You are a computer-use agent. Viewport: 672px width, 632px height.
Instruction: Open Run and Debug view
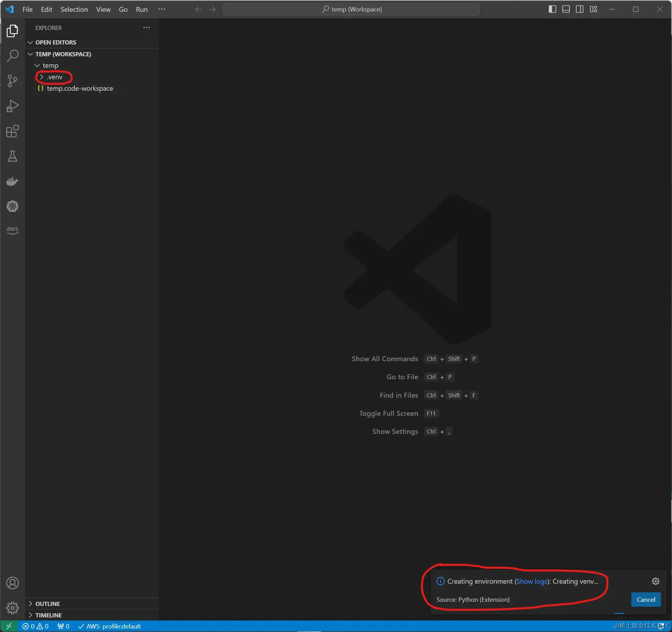coord(13,106)
